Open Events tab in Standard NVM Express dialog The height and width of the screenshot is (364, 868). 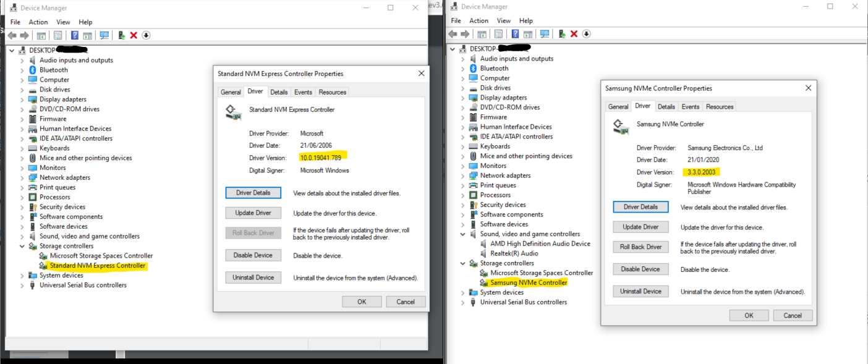tap(303, 92)
